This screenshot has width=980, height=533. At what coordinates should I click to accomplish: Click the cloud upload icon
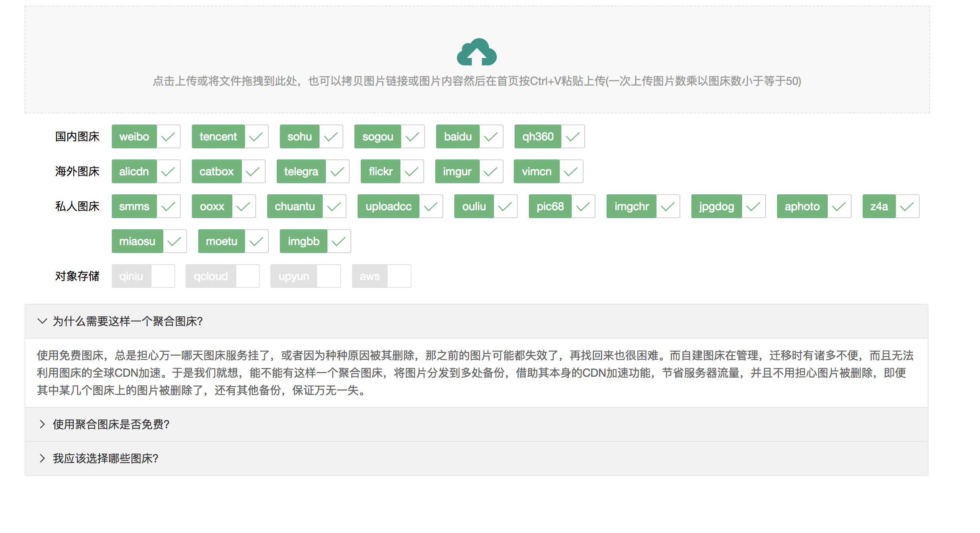pos(477,52)
